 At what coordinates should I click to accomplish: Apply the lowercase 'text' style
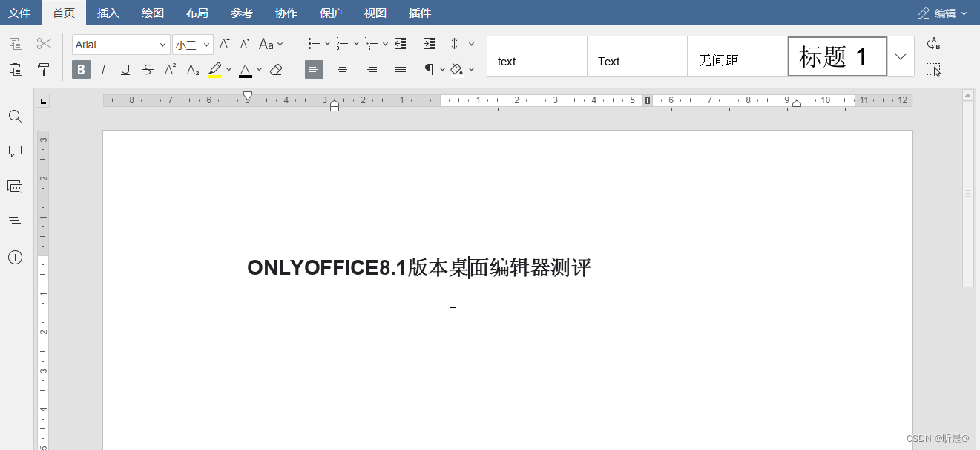[537, 56]
